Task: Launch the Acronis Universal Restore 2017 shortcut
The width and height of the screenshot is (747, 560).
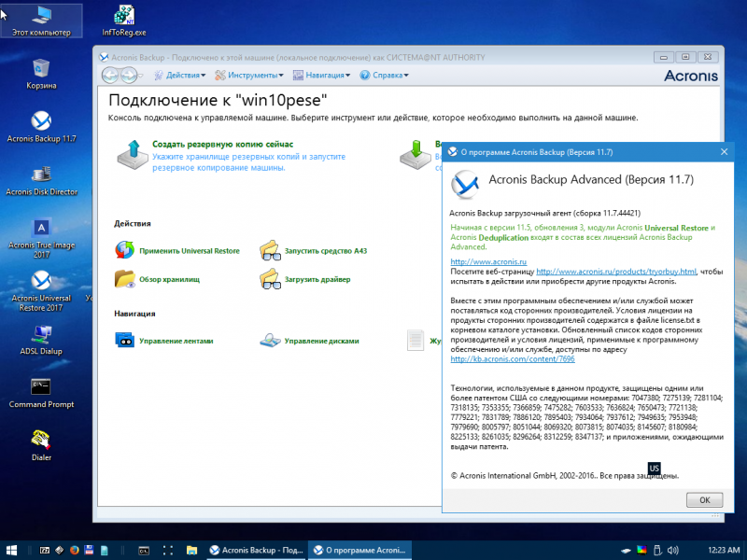Action: tap(41, 291)
